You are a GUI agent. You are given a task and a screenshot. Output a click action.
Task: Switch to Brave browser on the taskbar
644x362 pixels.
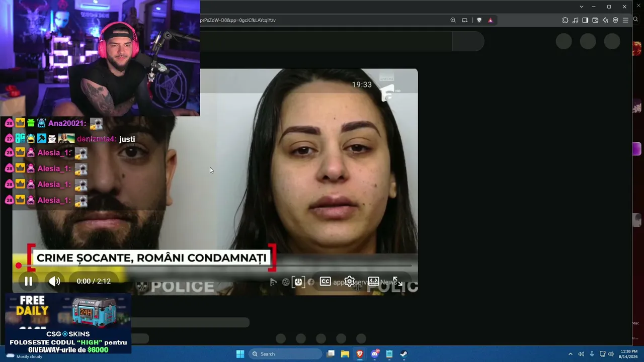(360, 354)
